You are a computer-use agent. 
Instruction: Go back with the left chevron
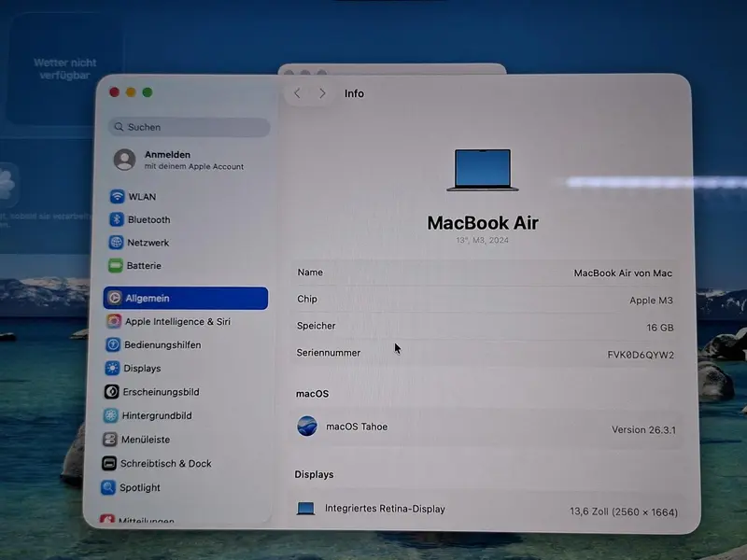[297, 93]
